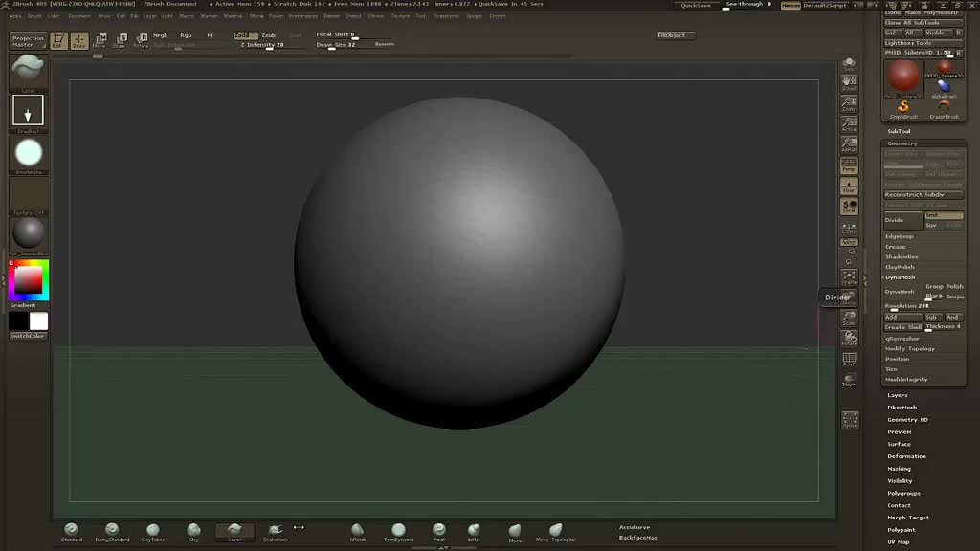980x551 pixels.
Task: Expand the Deformation subpalette
Action: [906, 456]
